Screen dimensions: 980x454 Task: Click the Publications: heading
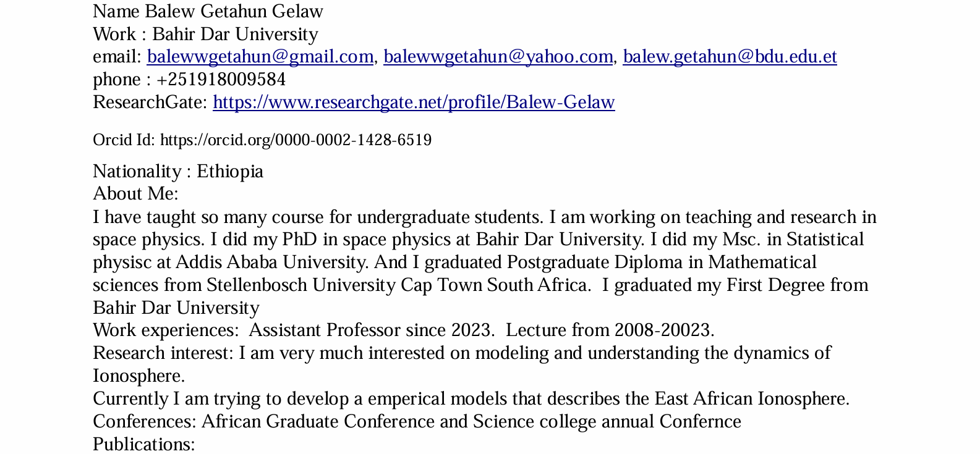143,444
